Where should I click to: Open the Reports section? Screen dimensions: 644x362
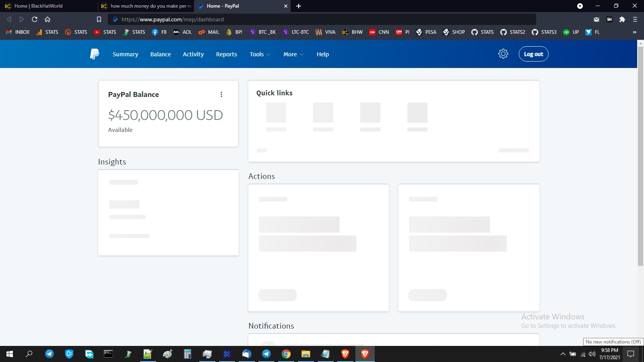227,54
